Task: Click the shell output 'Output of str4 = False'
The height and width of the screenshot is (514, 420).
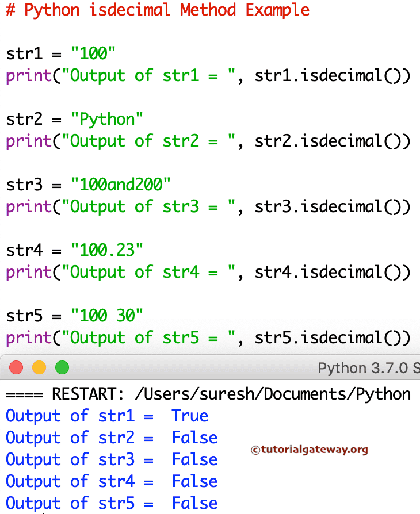Action: (x=112, y=481)
